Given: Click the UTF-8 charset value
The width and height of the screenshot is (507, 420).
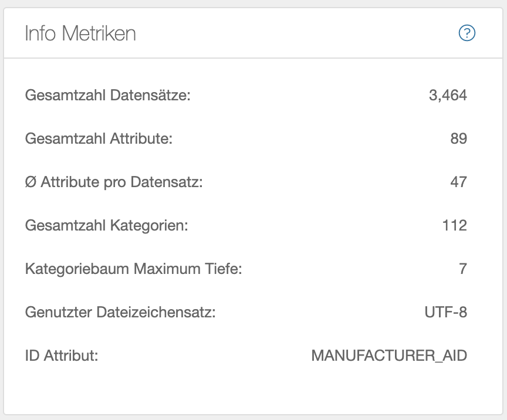Looking at the screenshot, I should 445,312.
